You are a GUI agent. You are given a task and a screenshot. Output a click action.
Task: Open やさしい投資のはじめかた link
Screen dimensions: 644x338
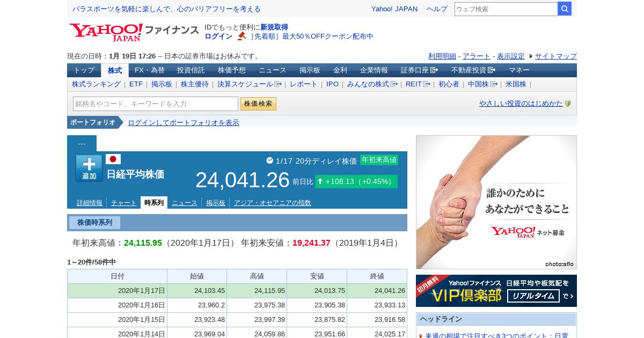(521, 104)
